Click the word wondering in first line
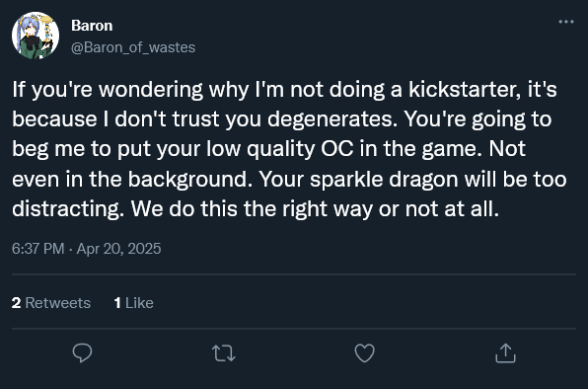The height and width of the screenshot is (389, 588). point(151,90)
